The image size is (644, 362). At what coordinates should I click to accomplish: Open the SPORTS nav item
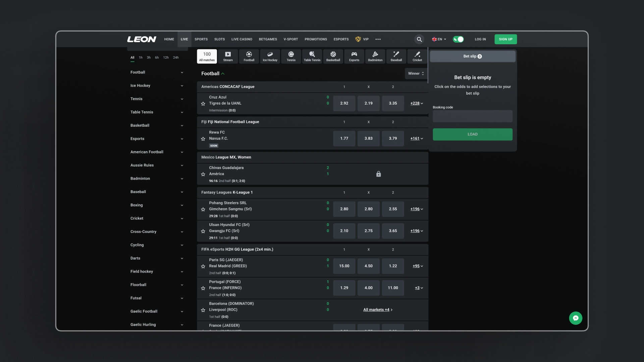[201, 39]
